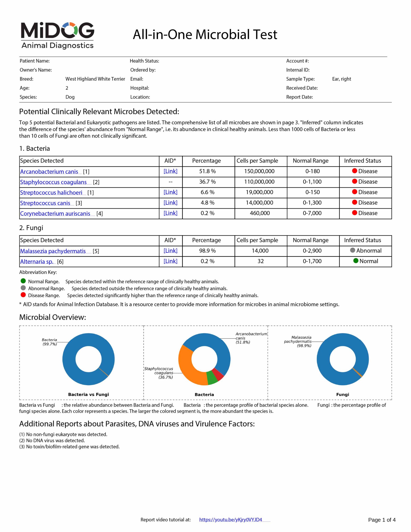Viewport: 411px width, 532px height.
Task: Click the gray Abnormal dot for Malassezia pachydermatis
Action: tap(353, 250)
